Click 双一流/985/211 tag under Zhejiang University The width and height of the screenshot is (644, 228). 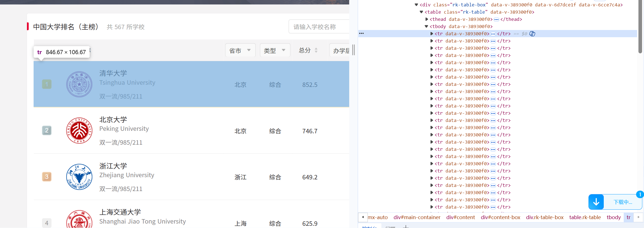121,189
